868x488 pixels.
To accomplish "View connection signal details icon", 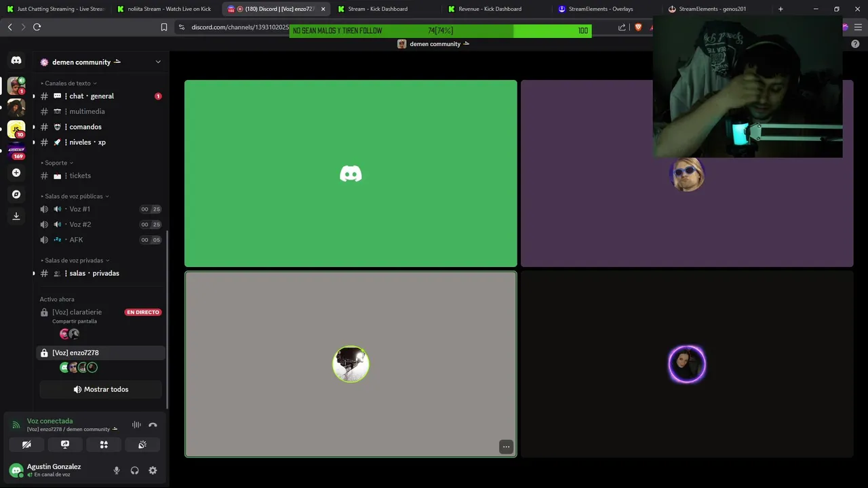I will tap(16, 425).
